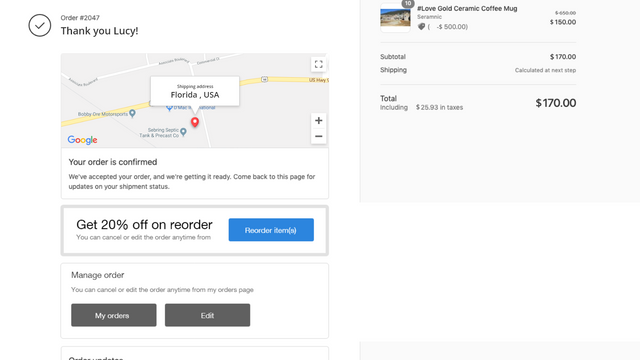This screenshot has width=640, height=360.
Task: Click the Sebring Septic Tank map marker
Action: coord(183,131)
